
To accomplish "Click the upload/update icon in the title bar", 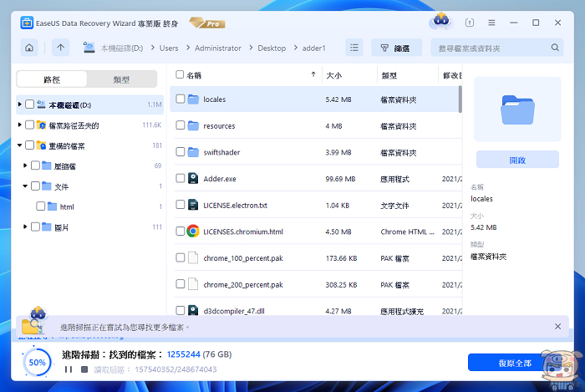I will coord(469,22).
